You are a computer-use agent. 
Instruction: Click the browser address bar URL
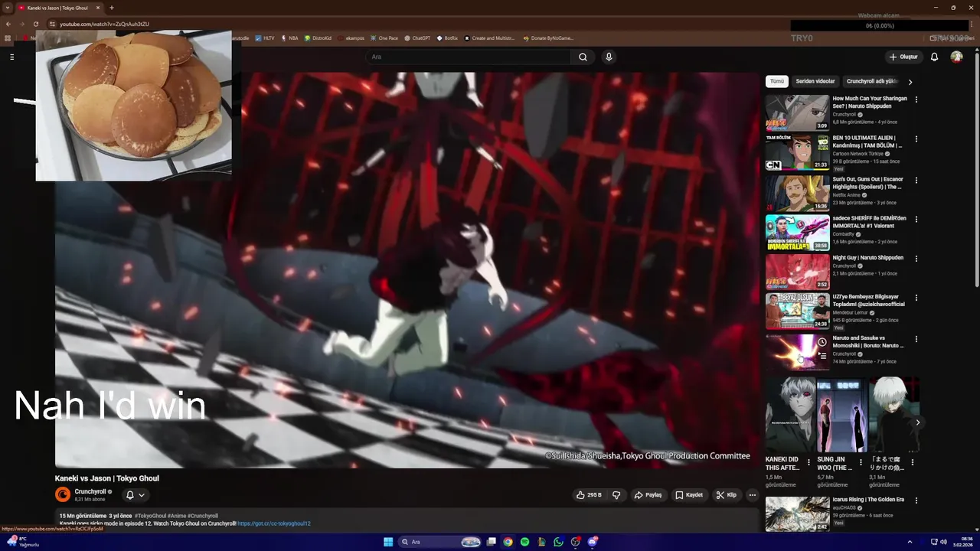(x=105, y=24)
